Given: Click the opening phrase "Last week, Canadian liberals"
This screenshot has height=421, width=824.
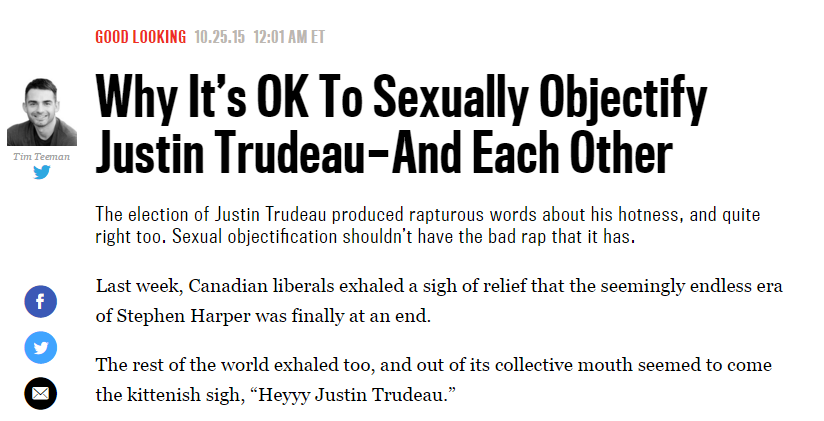Looking at the screenshot, I should 207,285.
